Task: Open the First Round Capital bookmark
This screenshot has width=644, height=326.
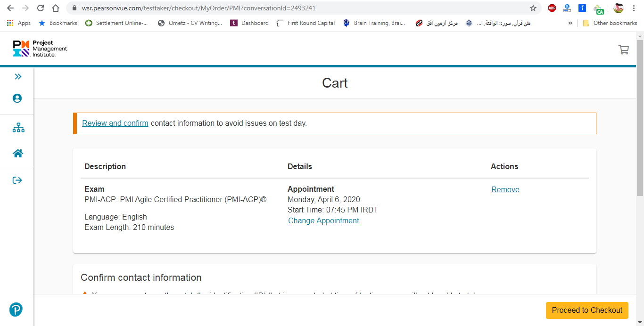Action: 305,23
